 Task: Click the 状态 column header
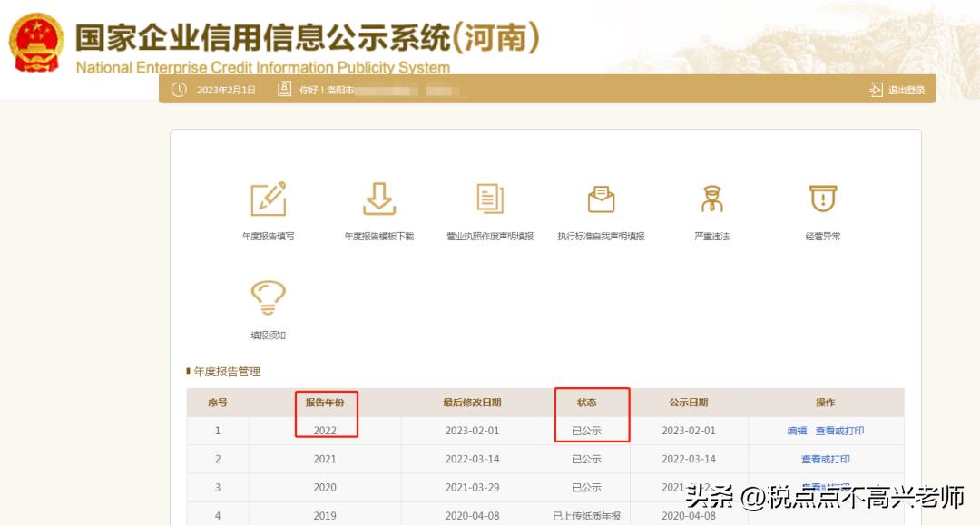click(x=586, y=403)
